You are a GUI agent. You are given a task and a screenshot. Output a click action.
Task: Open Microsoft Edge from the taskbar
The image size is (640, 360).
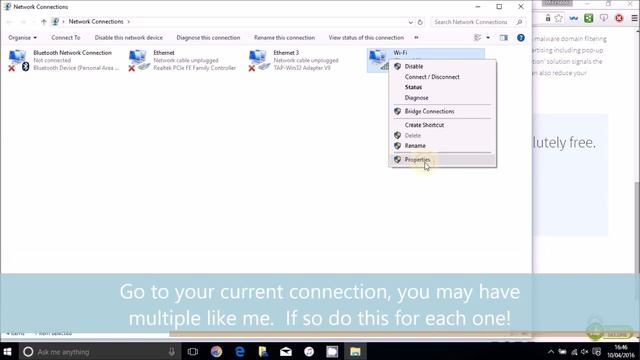240,351
